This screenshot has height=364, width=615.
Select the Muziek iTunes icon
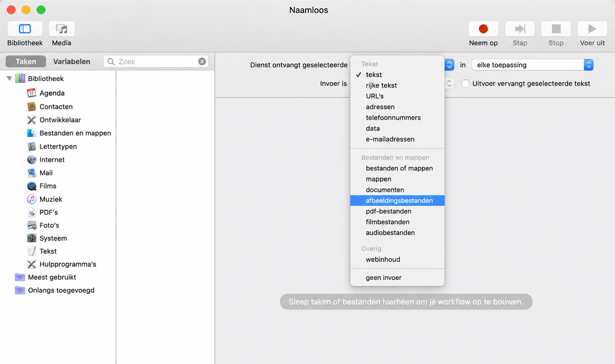point(32,199)
